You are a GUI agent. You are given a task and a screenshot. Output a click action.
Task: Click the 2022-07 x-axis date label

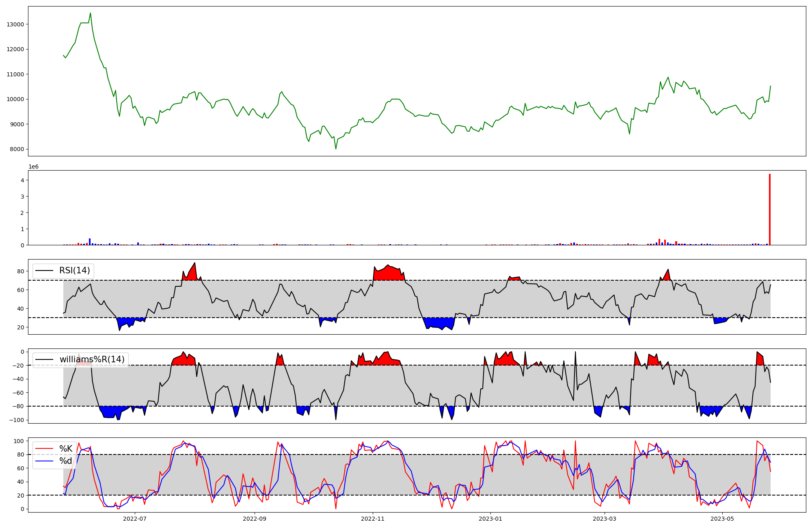click(x=134, y=519)
